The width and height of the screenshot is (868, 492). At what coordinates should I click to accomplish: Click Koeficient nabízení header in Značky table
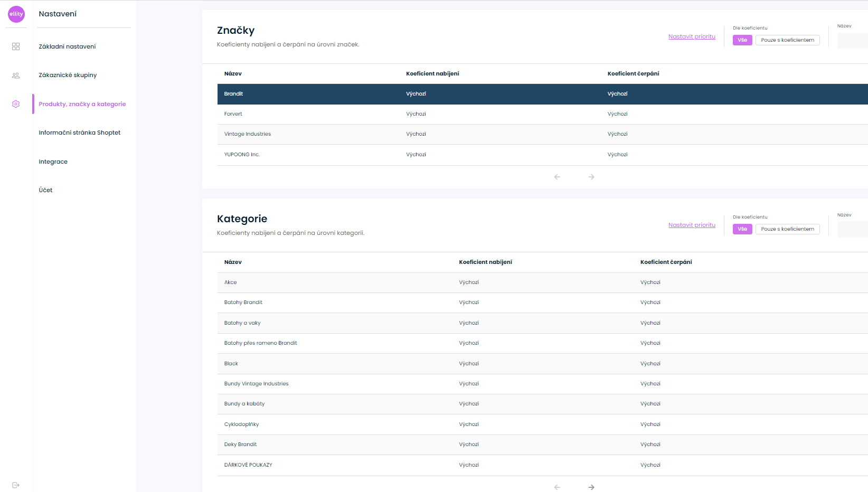[432, 74]
